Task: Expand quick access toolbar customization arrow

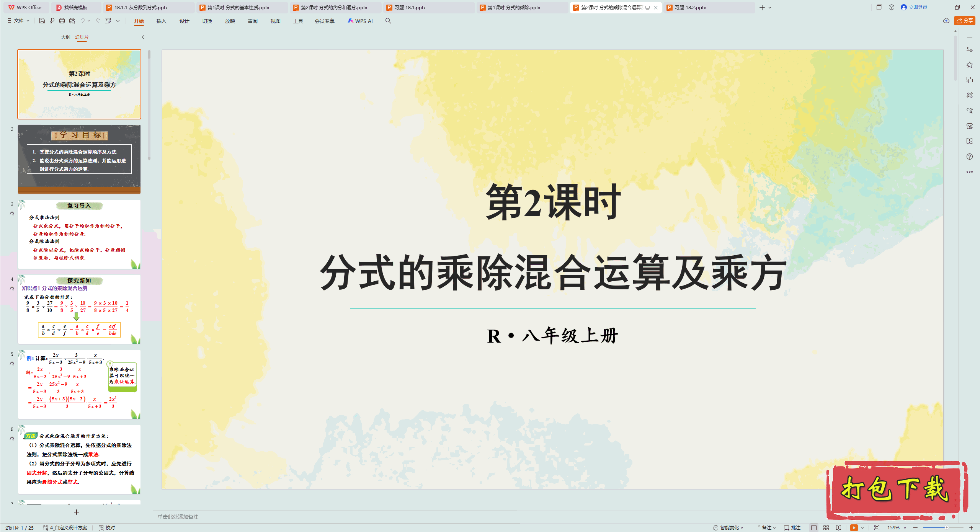Action: coord(118,21)
